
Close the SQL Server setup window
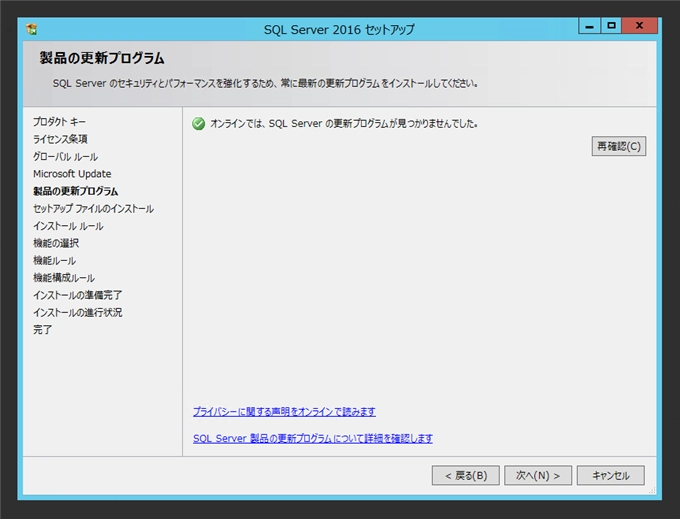640,26
